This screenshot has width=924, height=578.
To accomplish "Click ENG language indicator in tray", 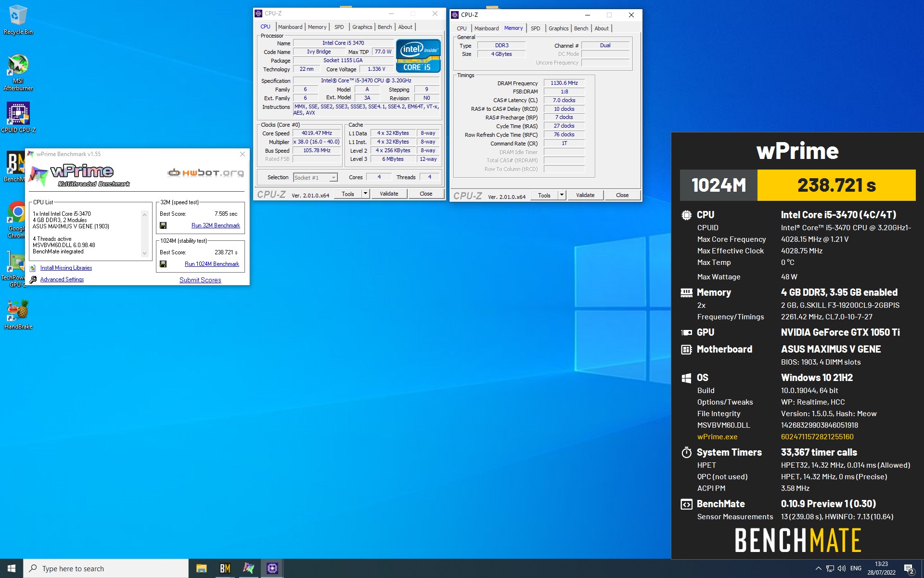I will point(856,568).
